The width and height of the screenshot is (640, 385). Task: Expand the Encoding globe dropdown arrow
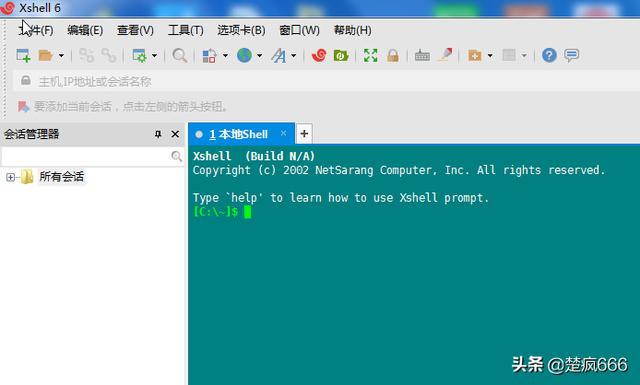[x=260, y=55]
